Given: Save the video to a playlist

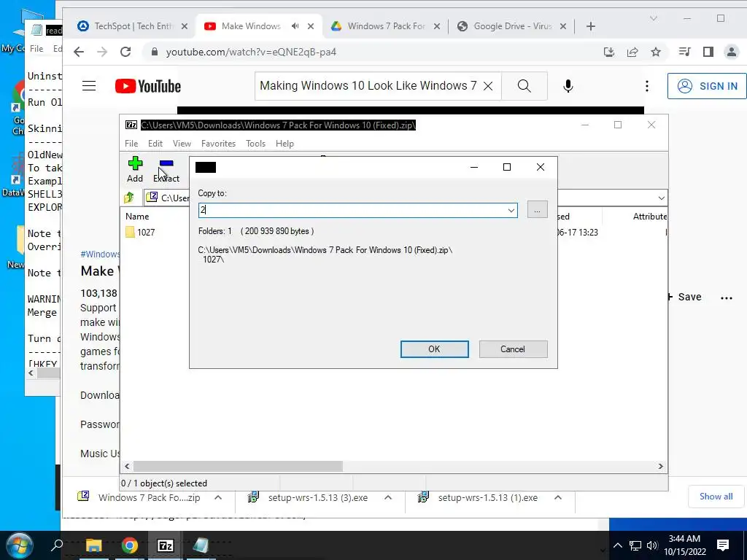Looking at the screenshot, I should [x=684, y=297].
